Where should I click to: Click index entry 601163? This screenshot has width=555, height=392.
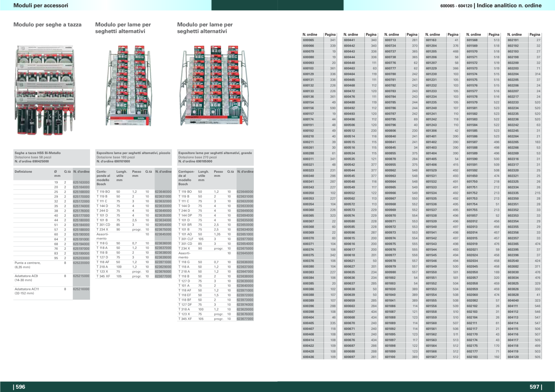tap(431, 40)
